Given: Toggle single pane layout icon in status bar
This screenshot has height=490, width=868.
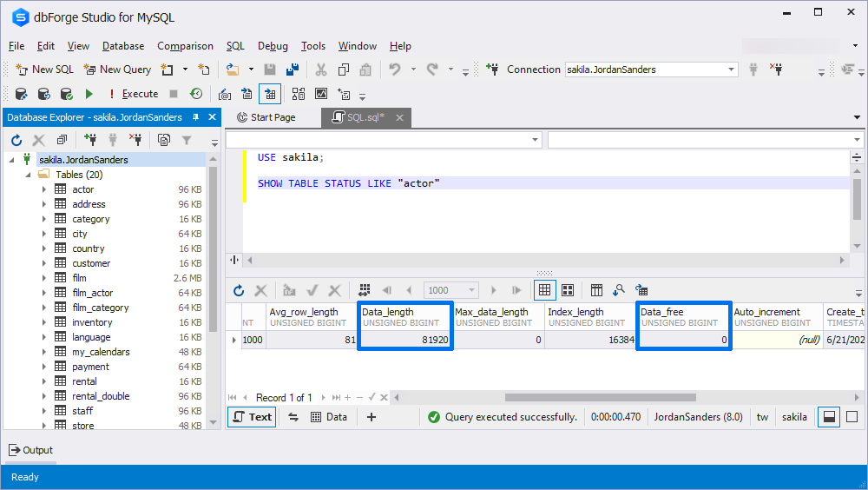Looking at the screenshot, I should tap(852, 417).
